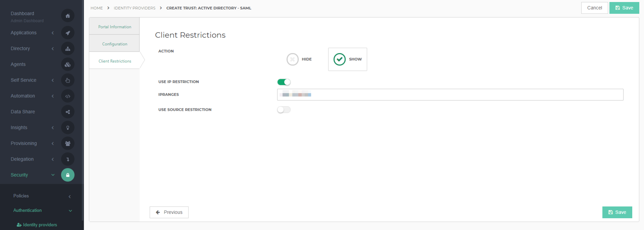The height and width of the screenshot is (230, 644).
Task: Open Dashboard in sidebar
Action: pos(22,13)
